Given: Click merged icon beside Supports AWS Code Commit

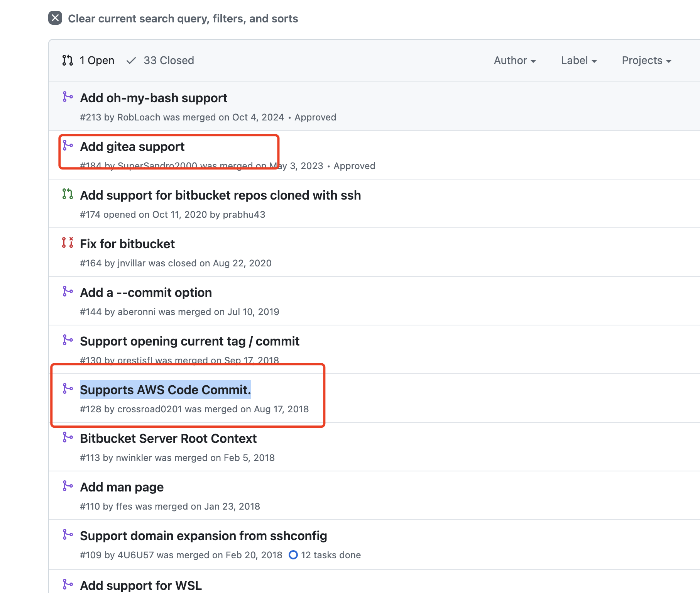Looking at the screenshot, I should (x=68, y=388).
